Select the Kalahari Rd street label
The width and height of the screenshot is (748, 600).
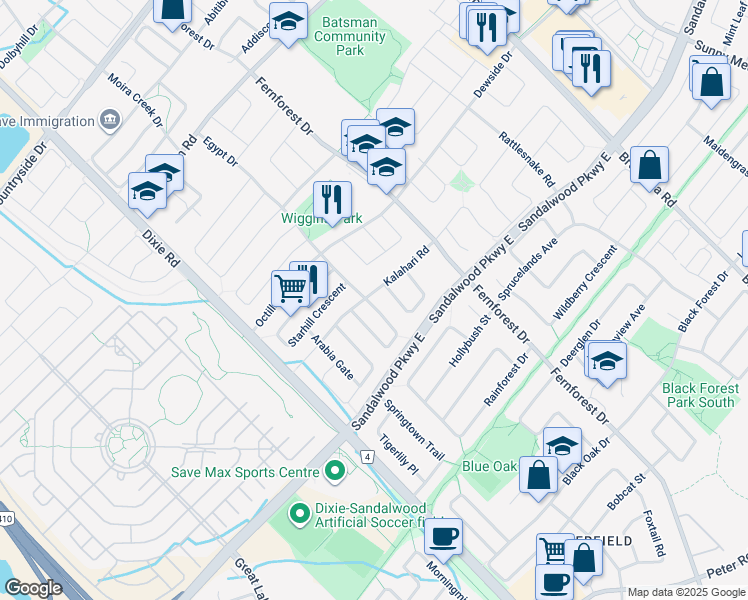(406, 267)
